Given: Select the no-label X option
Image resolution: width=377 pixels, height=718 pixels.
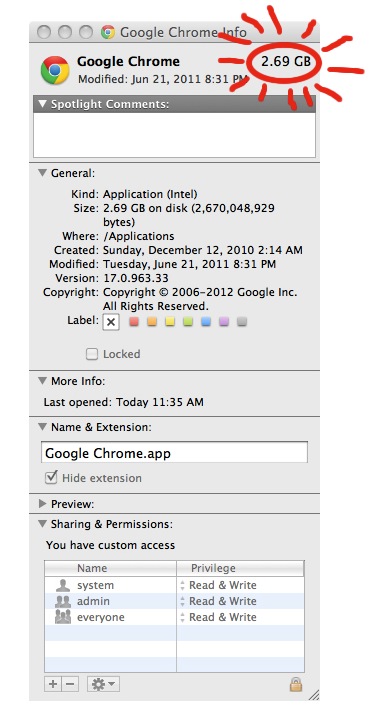Looking at the screenshot, I should [x=110, y=322].
